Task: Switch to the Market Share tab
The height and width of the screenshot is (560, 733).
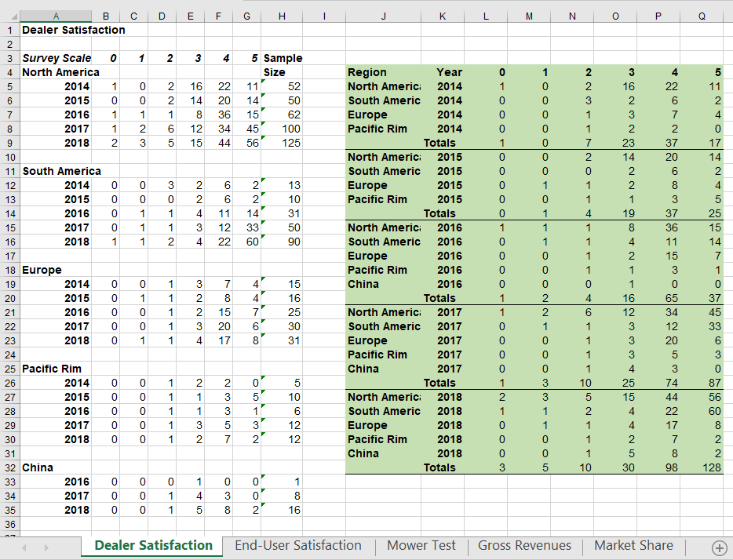Action: click(633, 545)
